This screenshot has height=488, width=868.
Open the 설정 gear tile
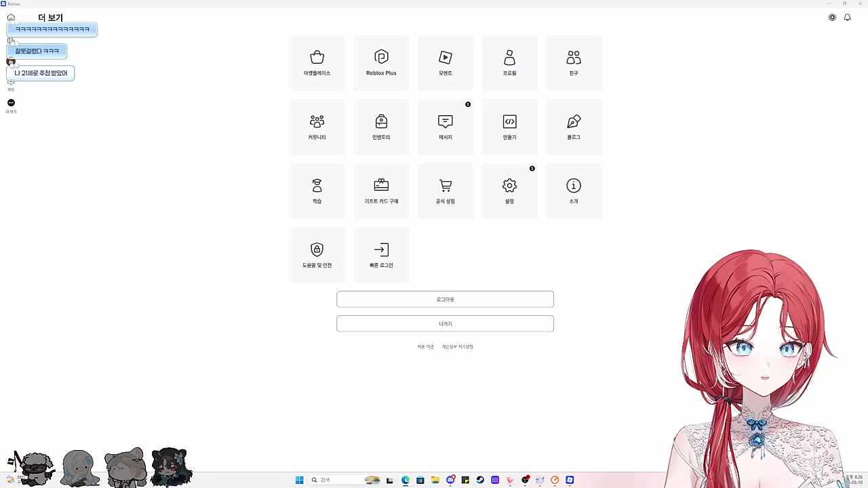[509, 191]
